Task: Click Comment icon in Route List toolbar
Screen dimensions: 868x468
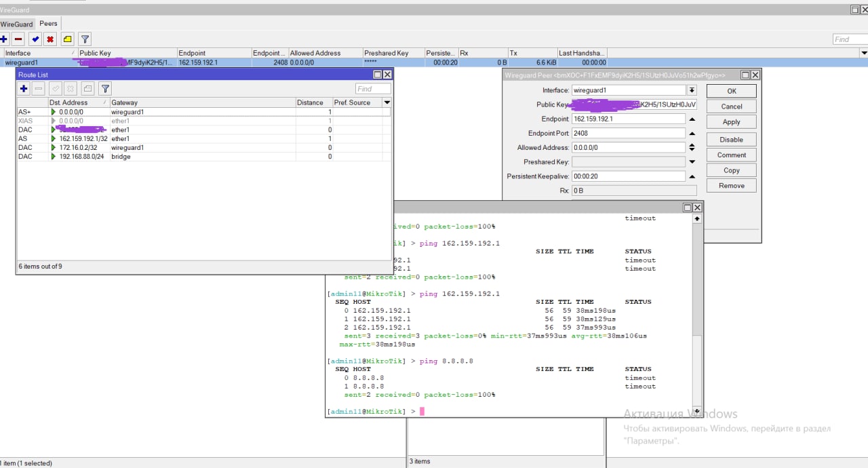Action: [x=87, y=89]
